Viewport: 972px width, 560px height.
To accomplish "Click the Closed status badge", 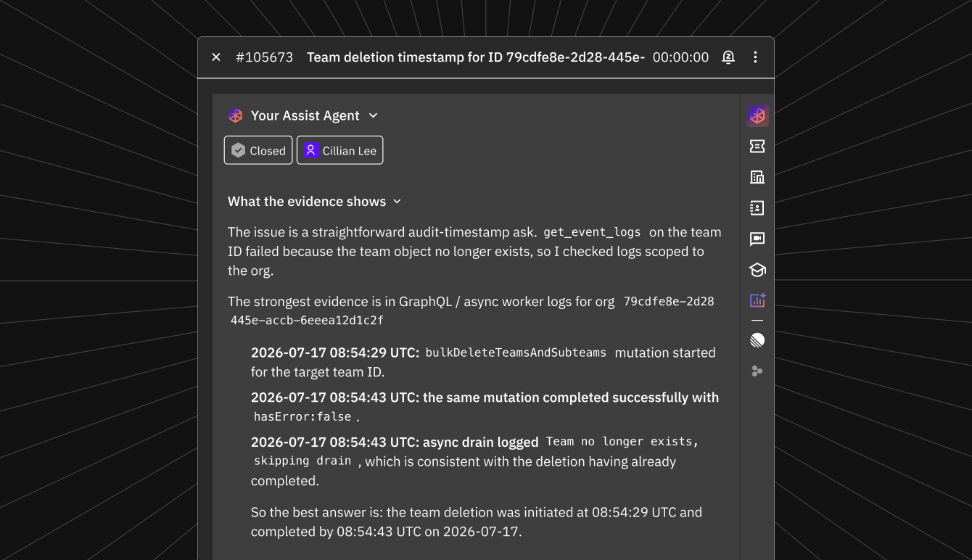I will (x=258, y=150).
